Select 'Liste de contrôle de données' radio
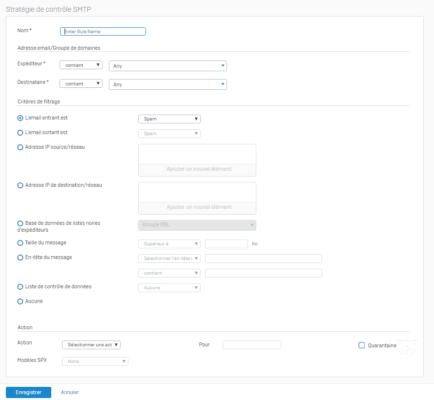 pyautogui.click(x=20, y=287)
